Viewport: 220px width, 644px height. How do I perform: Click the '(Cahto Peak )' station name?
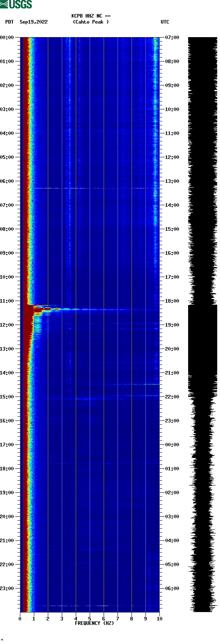pos(91,22)
